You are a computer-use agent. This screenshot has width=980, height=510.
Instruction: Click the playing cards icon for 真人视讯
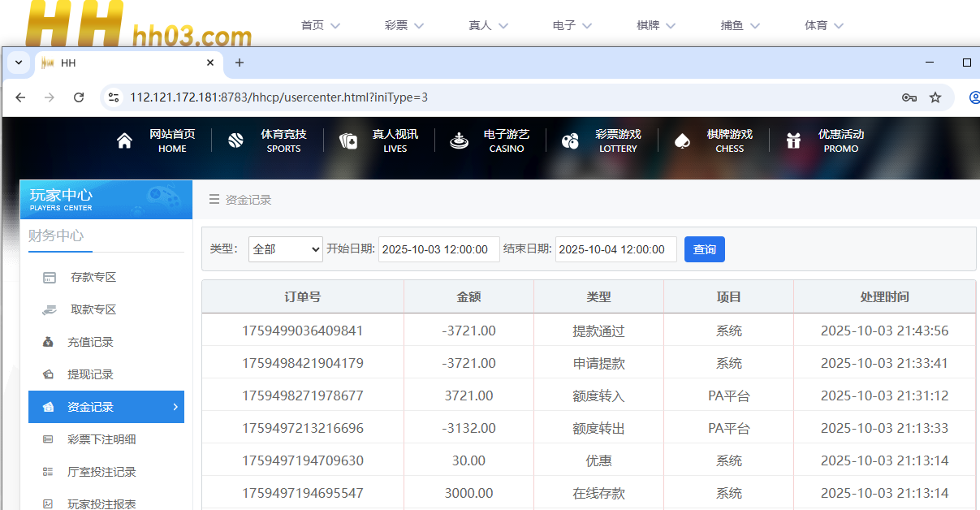[x=348, y=141]
